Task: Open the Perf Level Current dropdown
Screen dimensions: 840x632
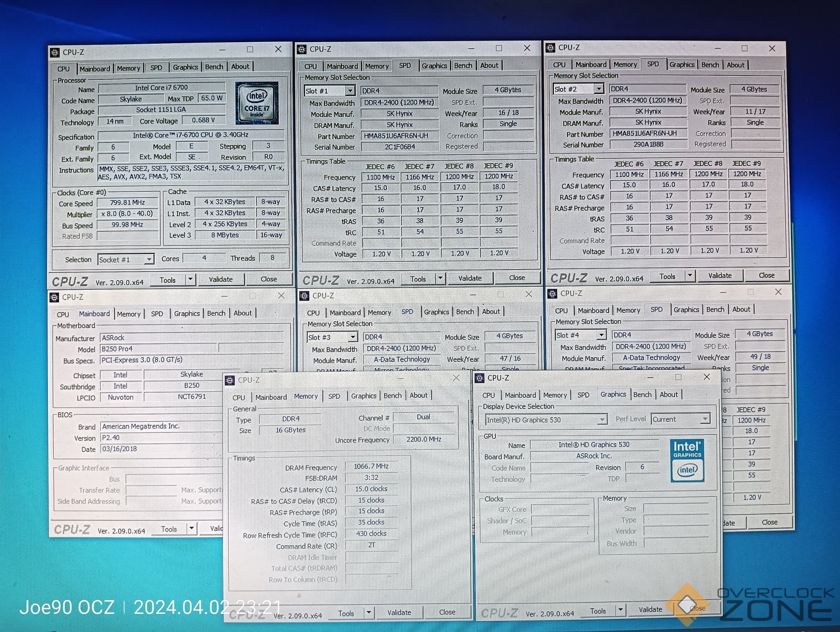Action: tap(705, 419)
